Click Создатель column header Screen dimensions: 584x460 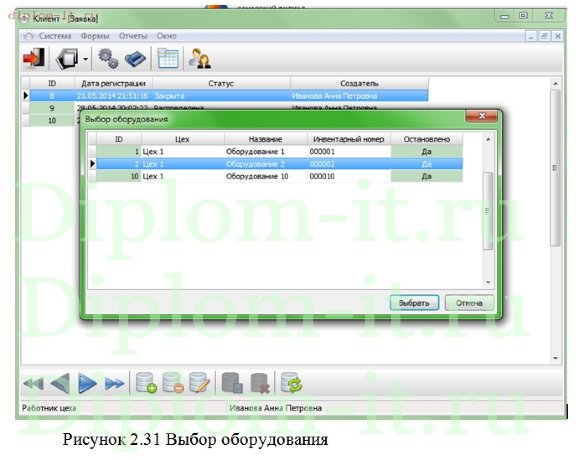[x=359, y=83]
